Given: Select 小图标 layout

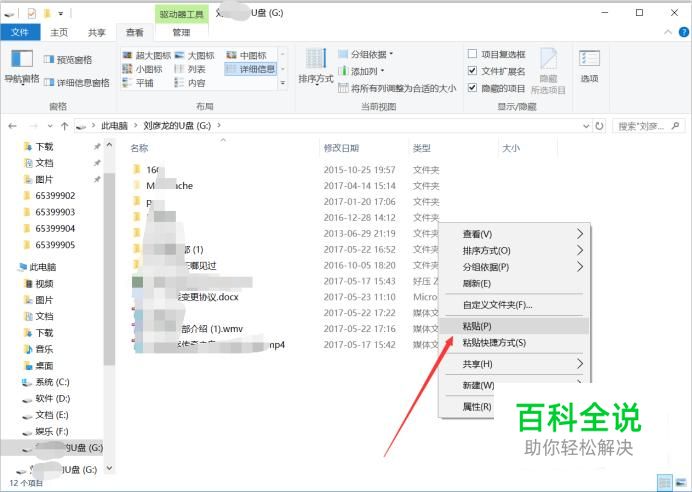Looking at the screenshot, I should (x=142, y=69).
